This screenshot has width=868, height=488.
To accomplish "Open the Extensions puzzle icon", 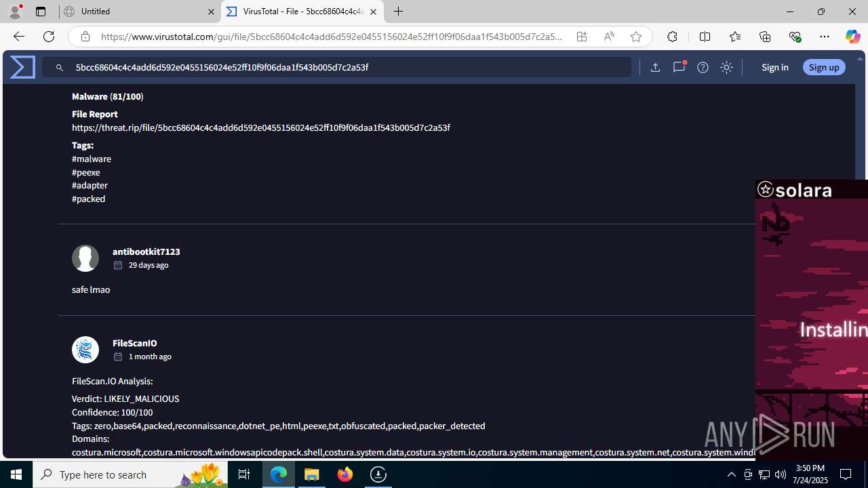I will pos(672,37).
